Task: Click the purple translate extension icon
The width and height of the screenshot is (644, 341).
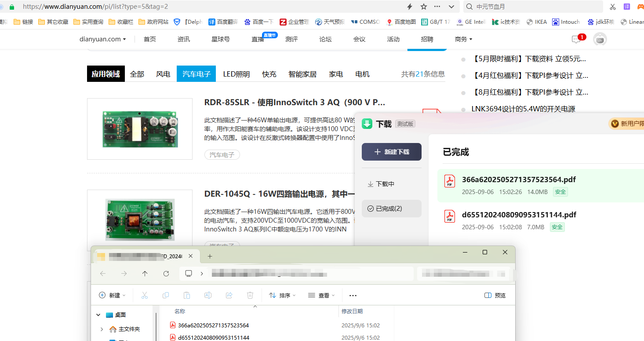Action: pyautogui.click(x=627, y=7)
